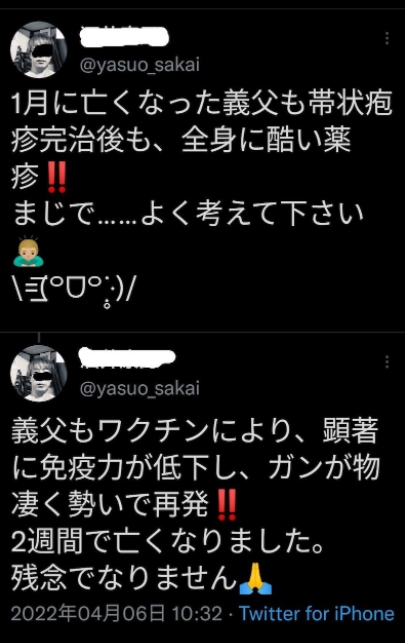Click the redacted display name of the first tweet
The width and height of the screenshot is (405, 643).
tap(124, 38)
